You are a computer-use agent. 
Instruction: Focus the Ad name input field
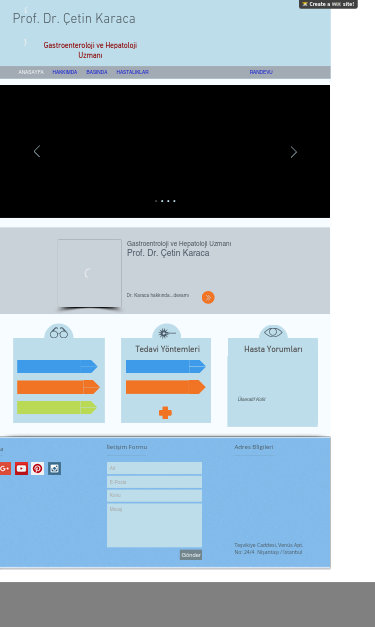154,468
